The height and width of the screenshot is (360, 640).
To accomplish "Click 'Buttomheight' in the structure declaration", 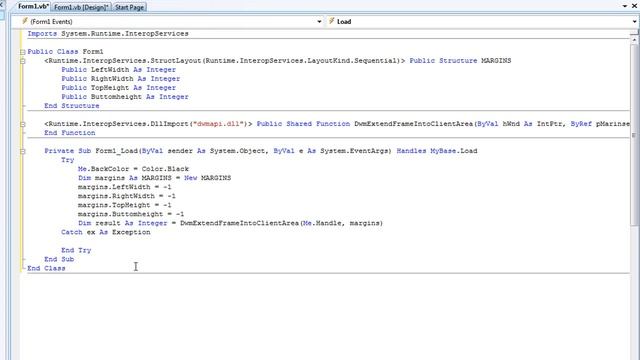I will tap(116, 97).
